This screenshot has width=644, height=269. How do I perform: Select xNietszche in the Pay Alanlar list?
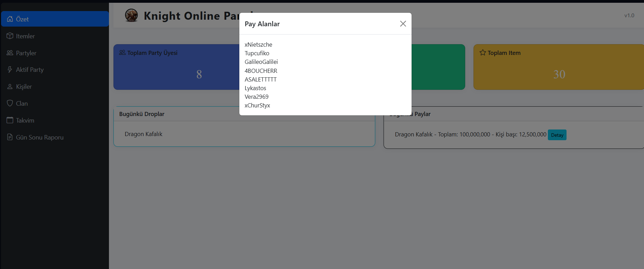[x=258, y=45]
